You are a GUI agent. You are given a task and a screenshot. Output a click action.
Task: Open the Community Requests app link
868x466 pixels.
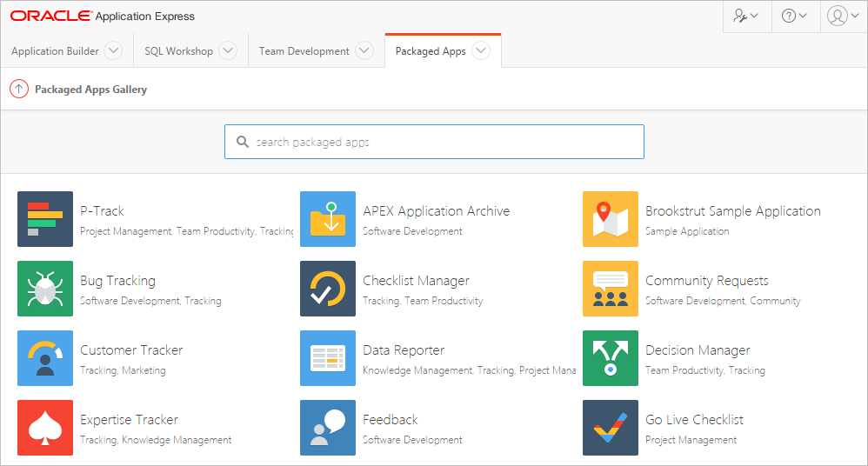coord(706,281)
